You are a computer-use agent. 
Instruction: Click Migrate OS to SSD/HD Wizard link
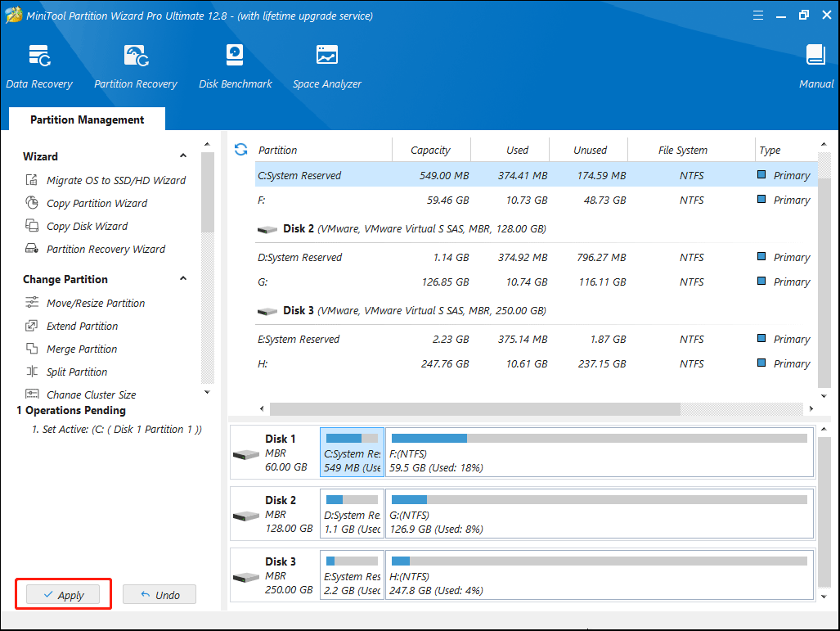(x=115, y=180)
